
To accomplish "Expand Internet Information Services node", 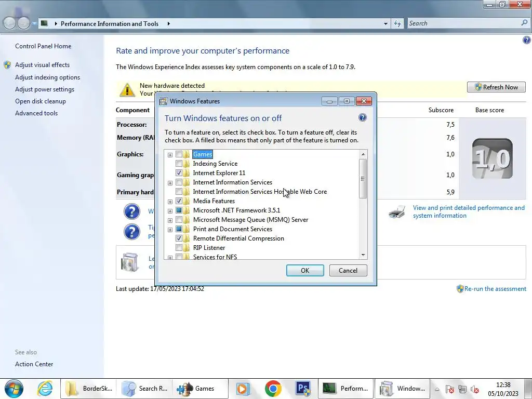I will pyautogui.click(x=170, y=183).
